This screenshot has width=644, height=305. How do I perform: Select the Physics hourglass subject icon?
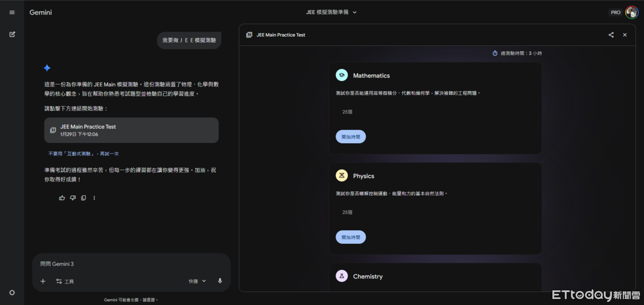point(342,175)
